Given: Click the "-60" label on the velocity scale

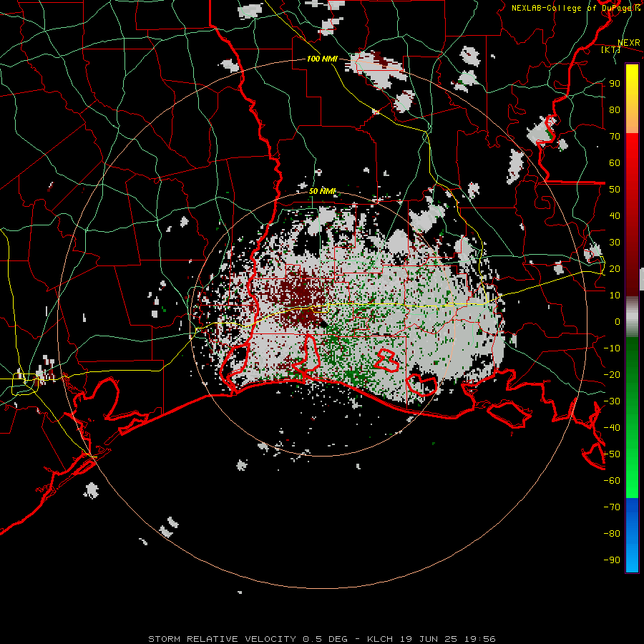Looking at the screenshot, I should 612,481.
